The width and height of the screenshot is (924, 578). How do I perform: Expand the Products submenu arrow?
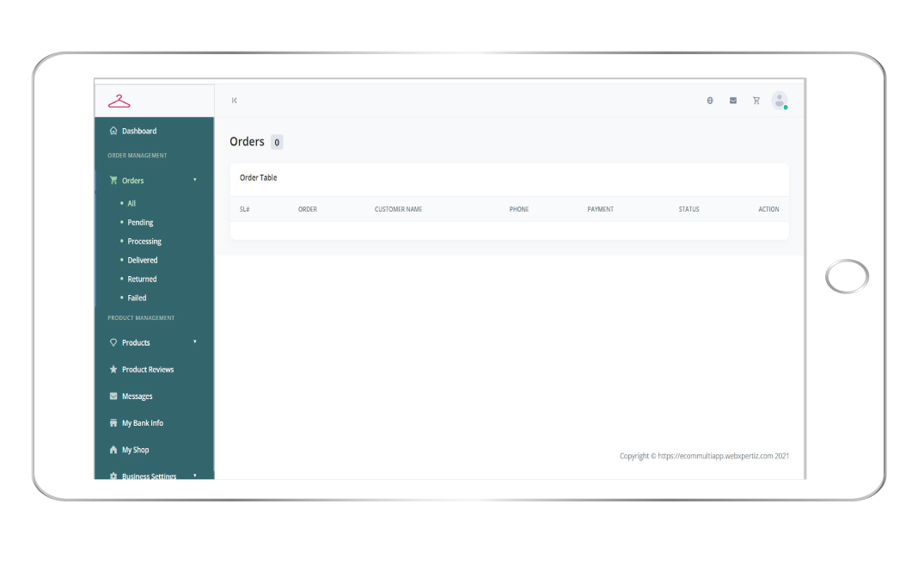click(195, 341)
